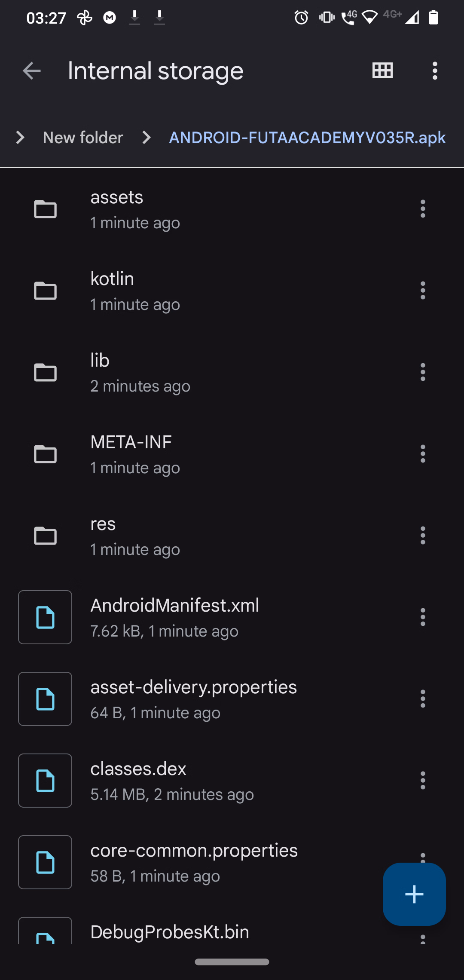
Task: Open options menu for AndroidManifest.xml
Action: pyautogui.click(x=423, y=617)
